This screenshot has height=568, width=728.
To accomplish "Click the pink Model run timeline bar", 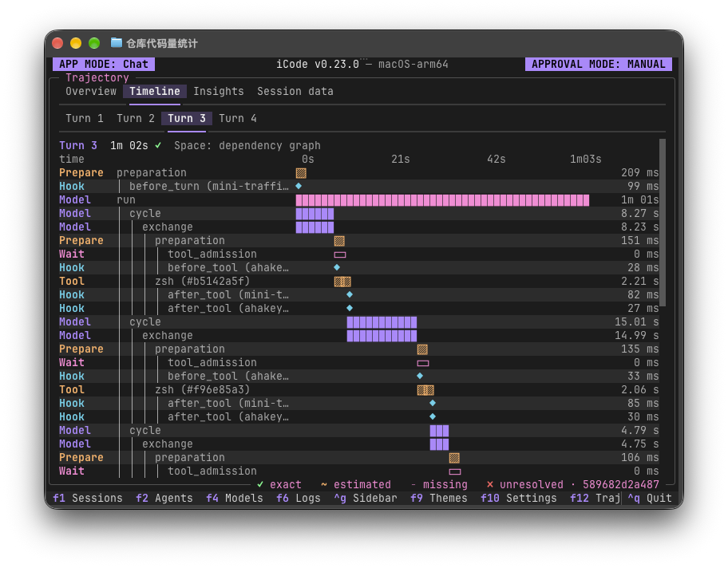I will (x=442, y=200).
